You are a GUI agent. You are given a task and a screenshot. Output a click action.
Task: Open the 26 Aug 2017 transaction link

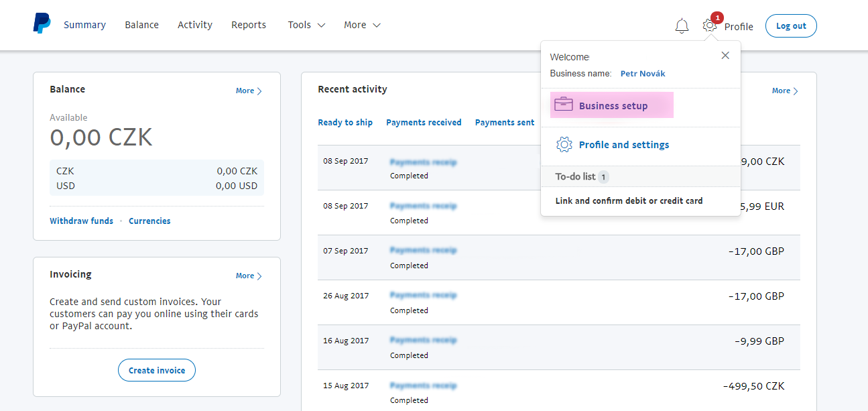[x=423, y=295]
